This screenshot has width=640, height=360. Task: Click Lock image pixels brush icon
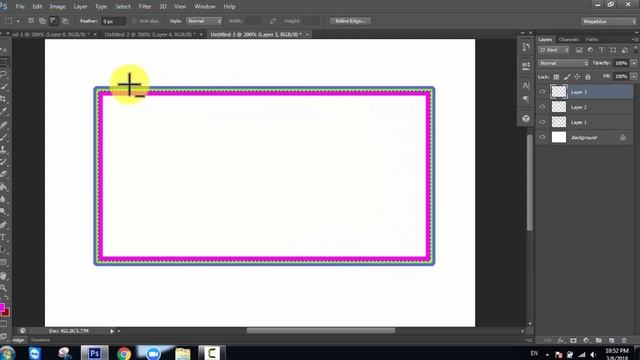(x=567, y=77)
